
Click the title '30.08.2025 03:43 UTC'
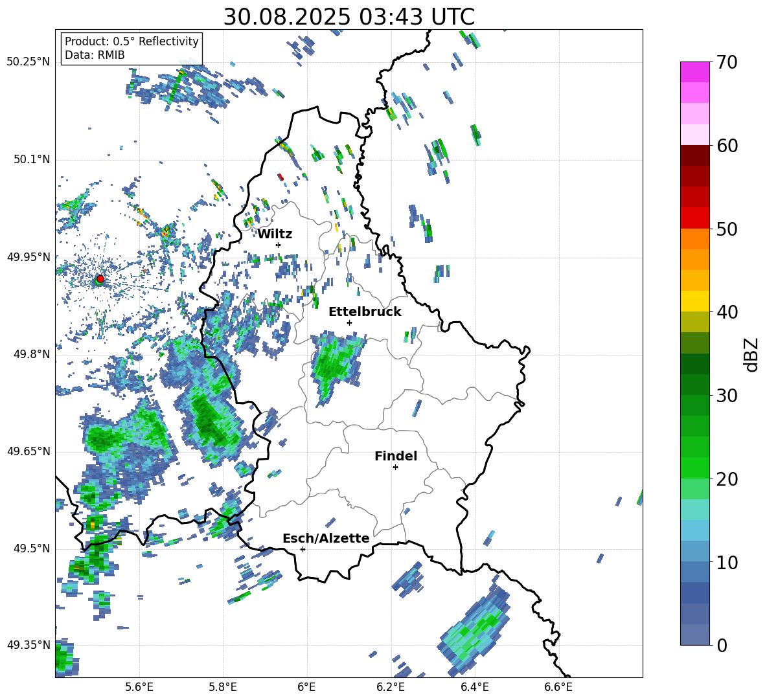tap(349, 17)
